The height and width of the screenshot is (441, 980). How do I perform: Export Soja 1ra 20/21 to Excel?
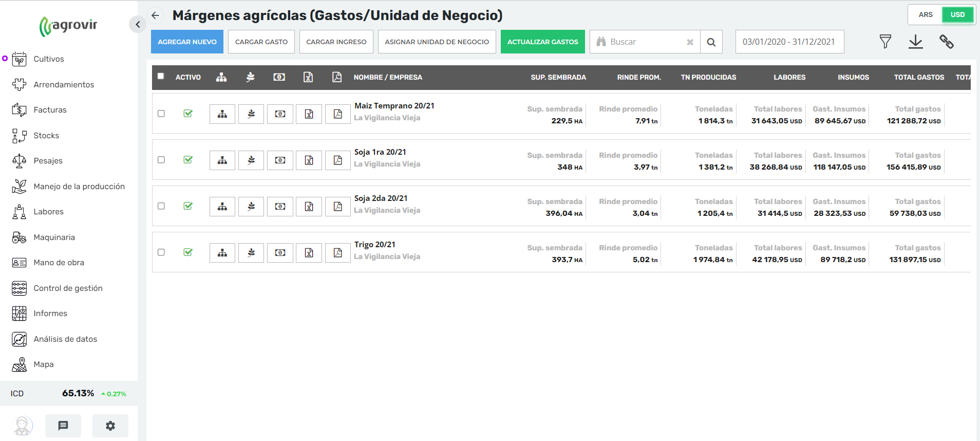point(309,160)
